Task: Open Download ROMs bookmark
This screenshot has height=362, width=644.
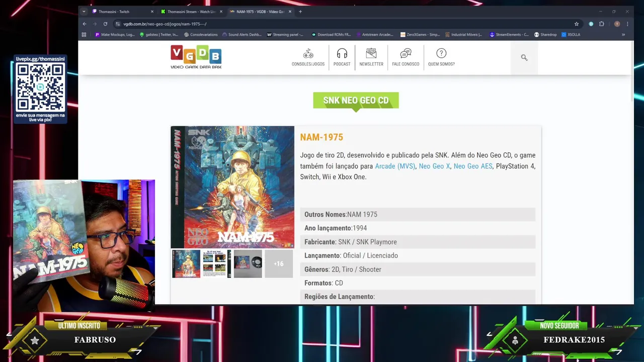Action: pos(331,35)
